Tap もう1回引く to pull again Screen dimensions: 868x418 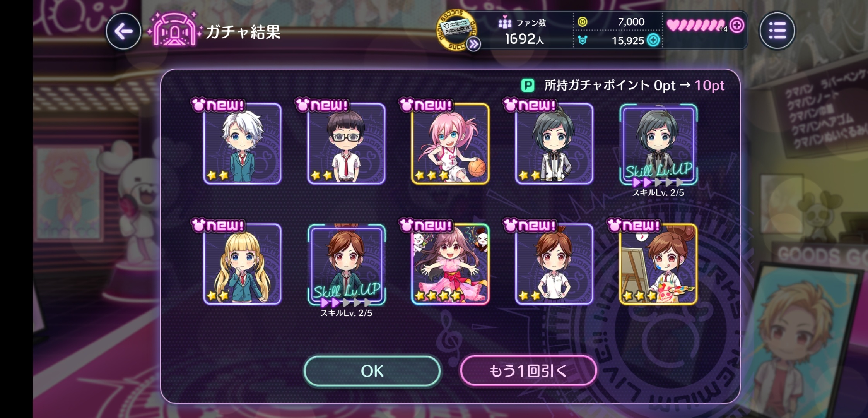point(528,371)
